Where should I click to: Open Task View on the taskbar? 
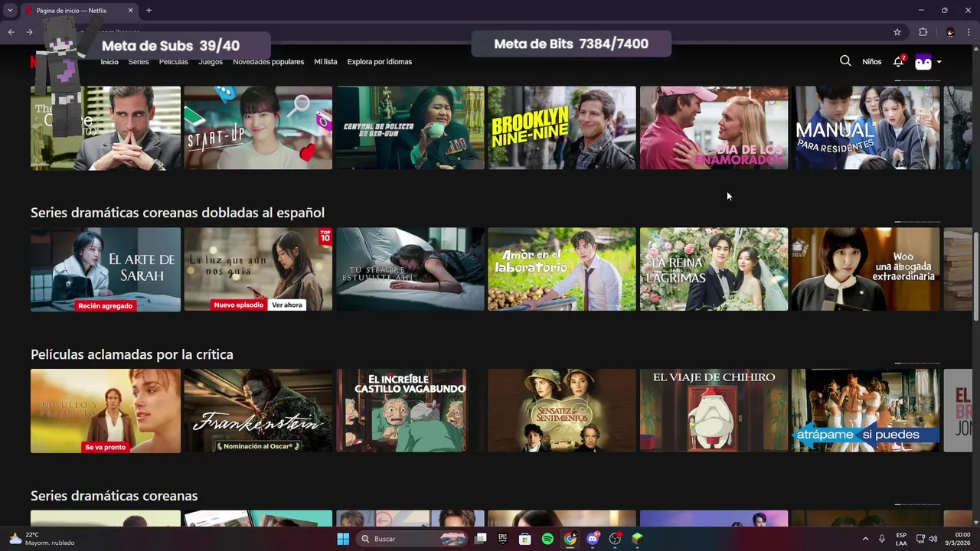click(x=481, y=539)
